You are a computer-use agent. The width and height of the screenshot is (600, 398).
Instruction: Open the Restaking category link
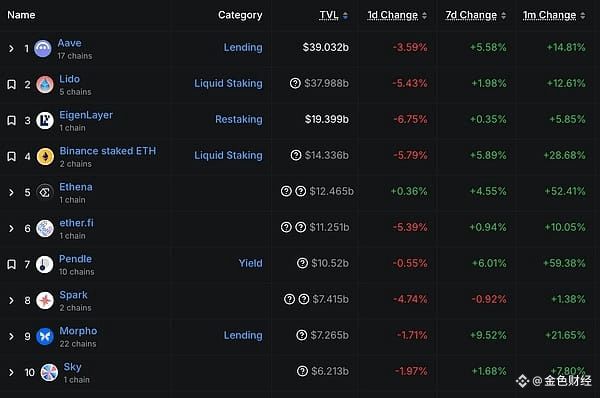pos(239,119)
